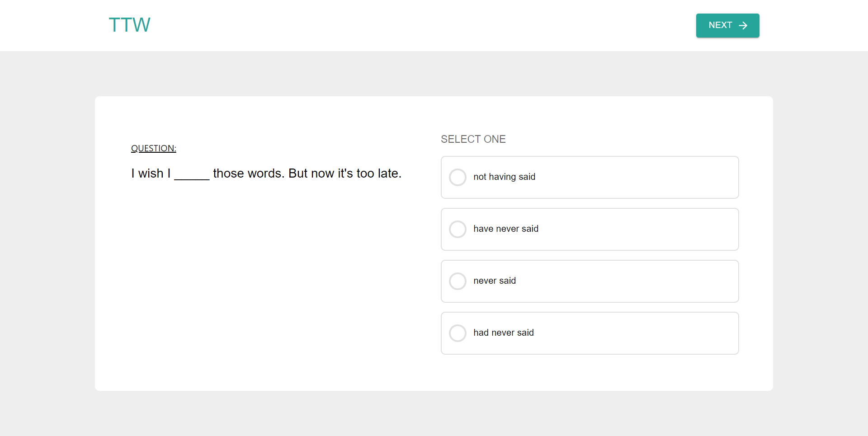The image size is (868, 436).
Task: Click empty right side of 'never said' option box
Action: (x=656, y=281)
